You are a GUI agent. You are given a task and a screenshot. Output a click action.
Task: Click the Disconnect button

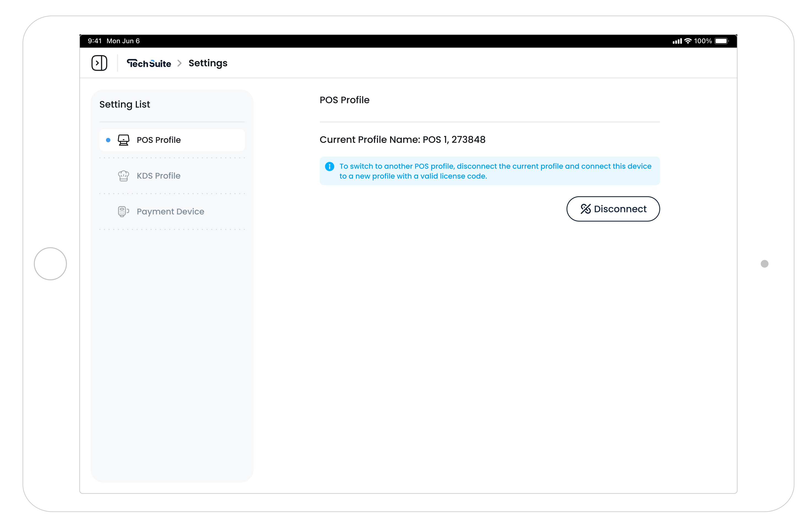tap(613, 209)
